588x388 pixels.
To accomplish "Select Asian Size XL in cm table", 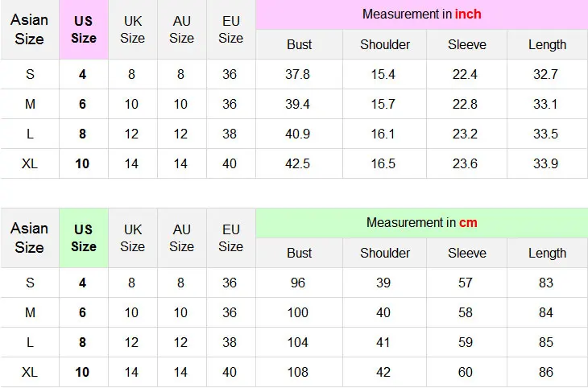I will pyautogui.click(x=30, y=372).
